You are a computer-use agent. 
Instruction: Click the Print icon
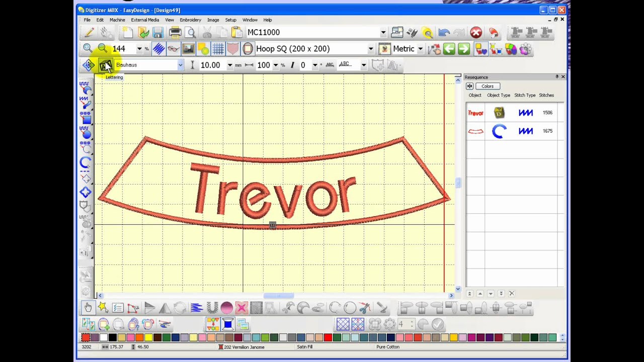coord(175,33)
